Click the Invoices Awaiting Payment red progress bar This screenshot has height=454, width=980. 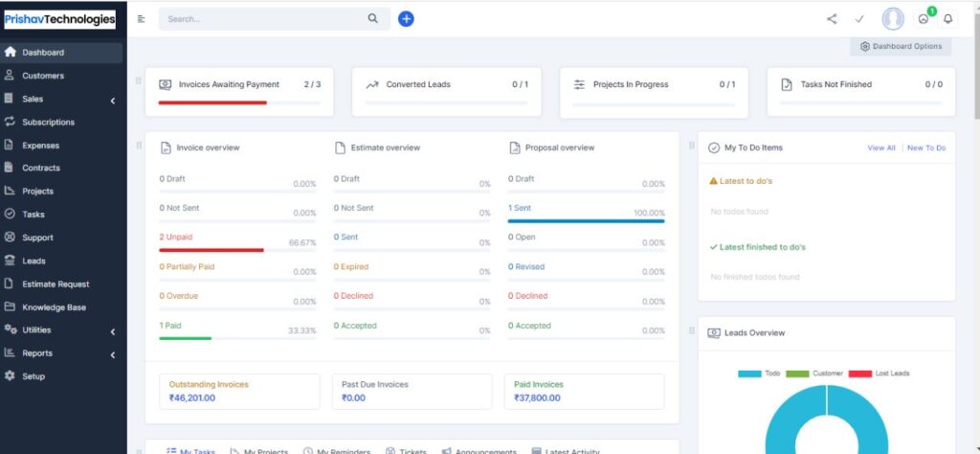[212, 102]
